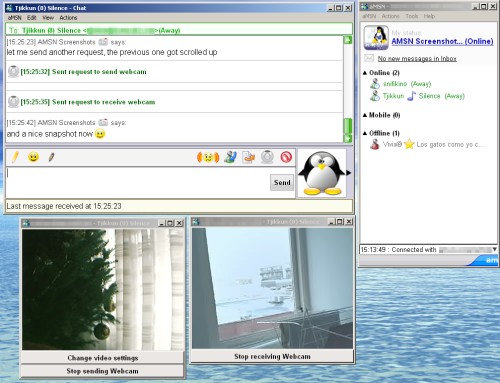Click the AMSN Screenshot... (Online) status link
The width and height of the screenshot is (500, 383).
coord(442,41)
